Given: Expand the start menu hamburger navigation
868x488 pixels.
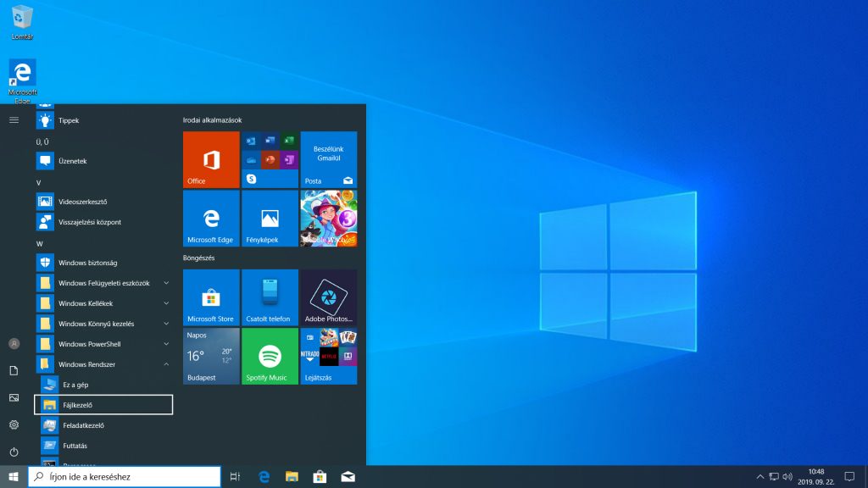Looking at the screenshot, I should click(x=14, y=120).
